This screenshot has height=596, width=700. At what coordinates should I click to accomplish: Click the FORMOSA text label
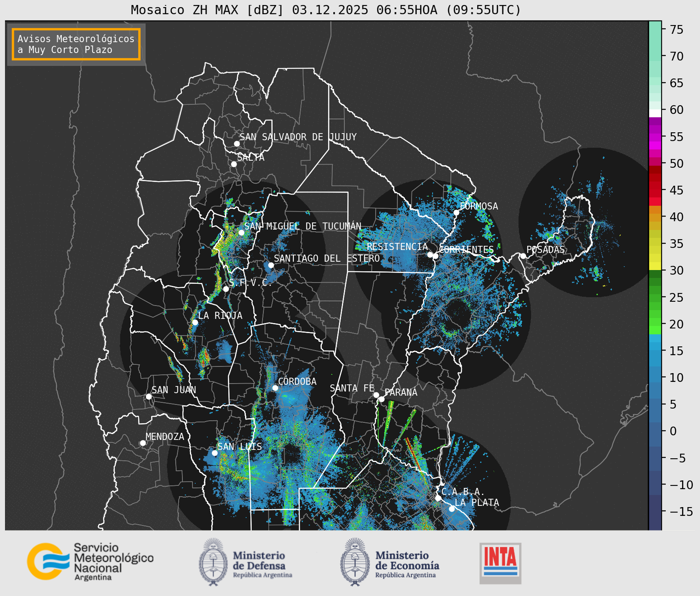pyautogui.click(x=479, y=206)
